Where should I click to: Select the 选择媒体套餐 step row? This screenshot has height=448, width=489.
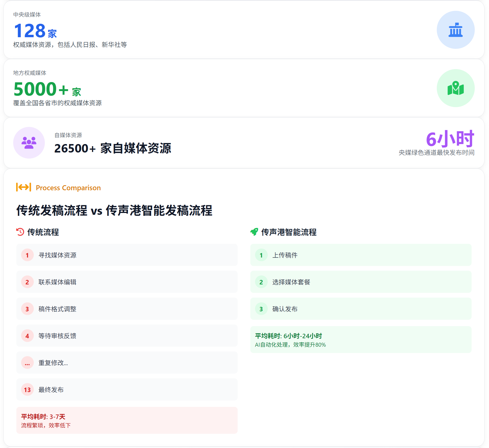[360, 282]
